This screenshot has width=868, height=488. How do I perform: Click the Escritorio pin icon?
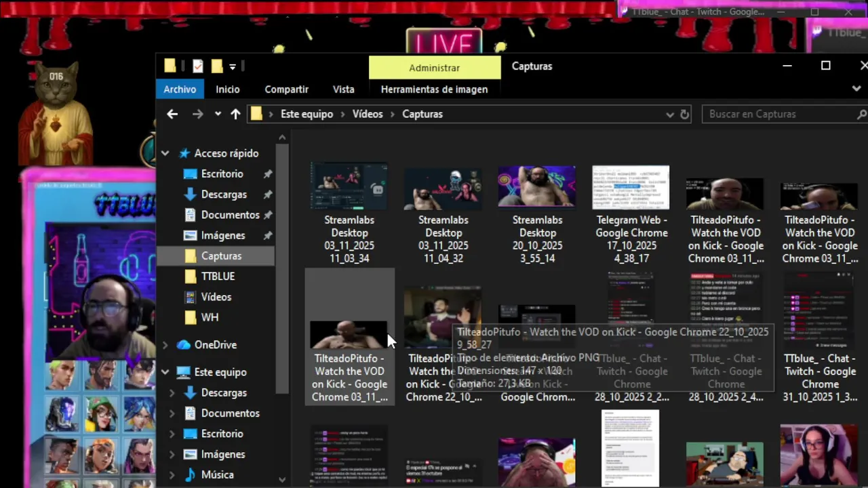click(x=268, y=174)
